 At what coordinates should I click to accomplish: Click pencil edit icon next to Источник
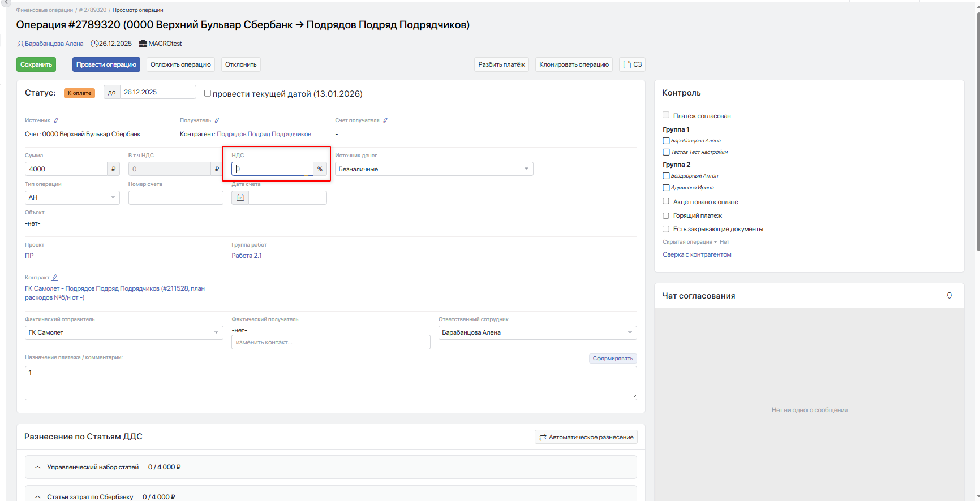point(56,120)
